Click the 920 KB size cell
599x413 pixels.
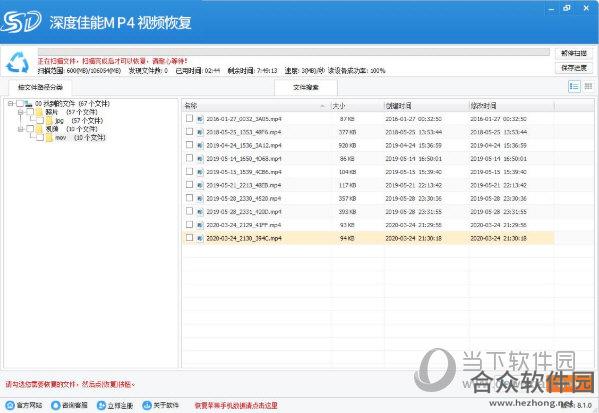(347, 146)
